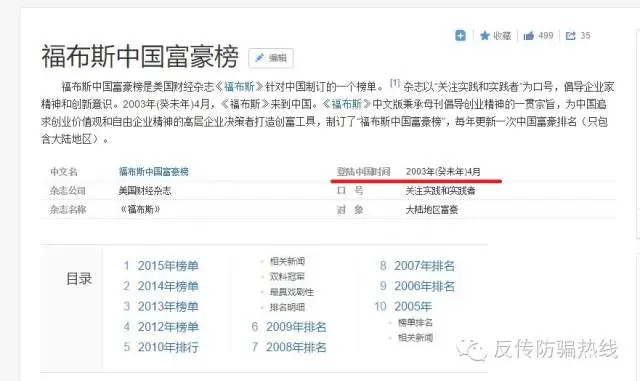This screenshot has height=381, width=640.
Task: Go to 2006年排名 section
Action: [x=424, y=286]
